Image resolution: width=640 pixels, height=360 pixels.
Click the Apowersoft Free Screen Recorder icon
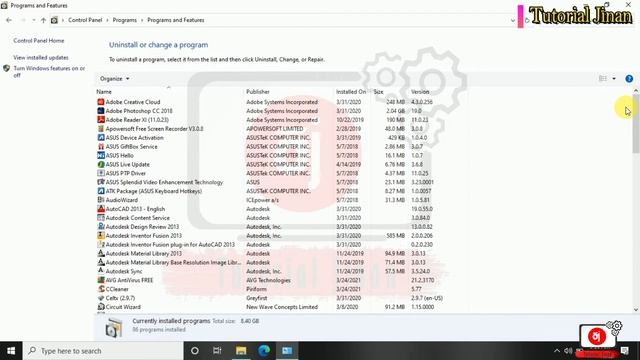tap(101, 129)
